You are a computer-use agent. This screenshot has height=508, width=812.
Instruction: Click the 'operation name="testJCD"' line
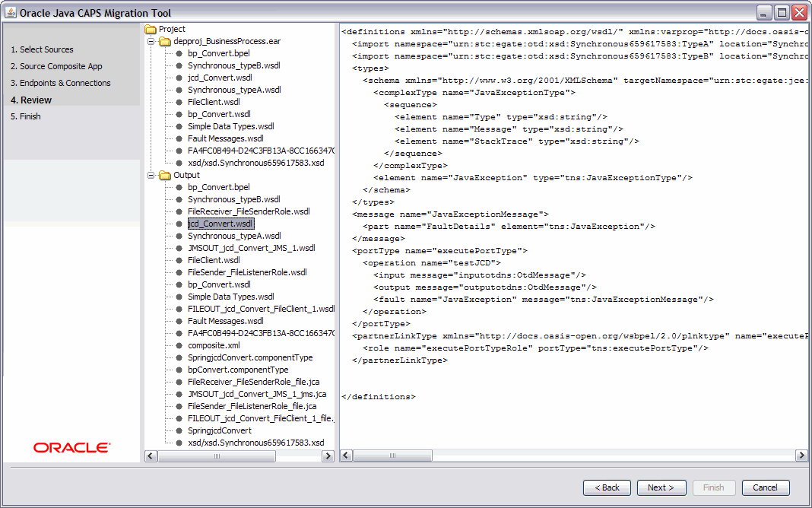(432, 263)
